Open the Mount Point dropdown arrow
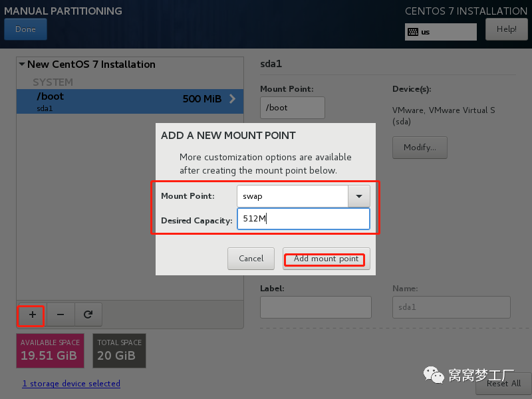Viewport: 532px width, 399px height. [359, 196]
